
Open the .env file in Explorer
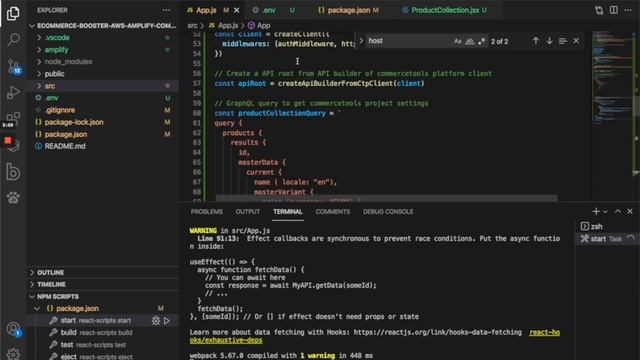(103, 98)
